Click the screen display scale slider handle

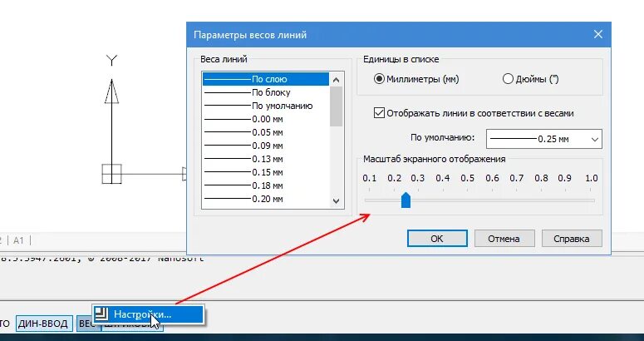[406, 200]
